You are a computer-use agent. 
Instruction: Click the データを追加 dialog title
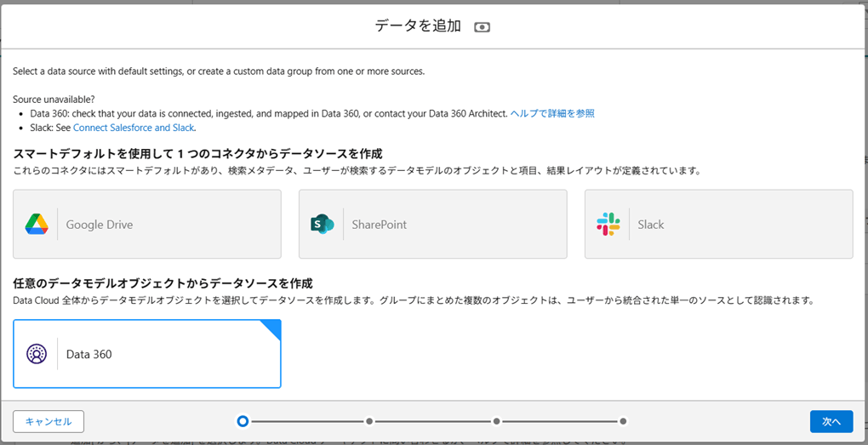pos(418,26)
